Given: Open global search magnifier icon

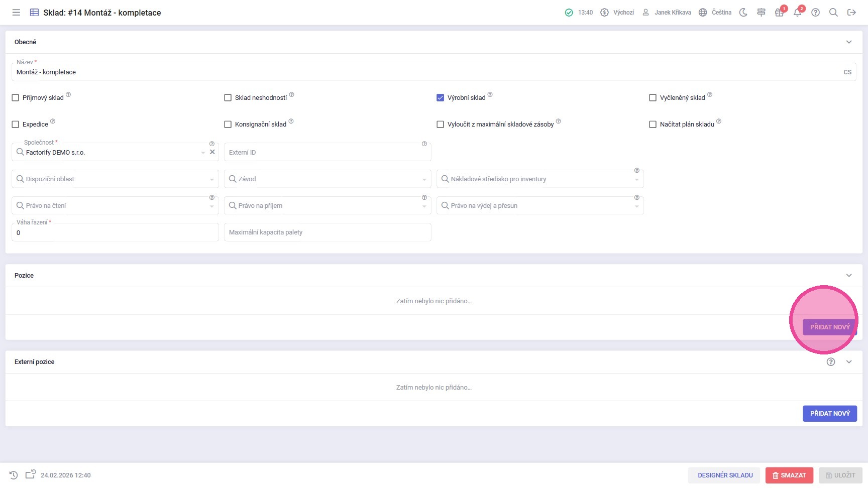Looking at the screenshot, I should tap(833, 13).
